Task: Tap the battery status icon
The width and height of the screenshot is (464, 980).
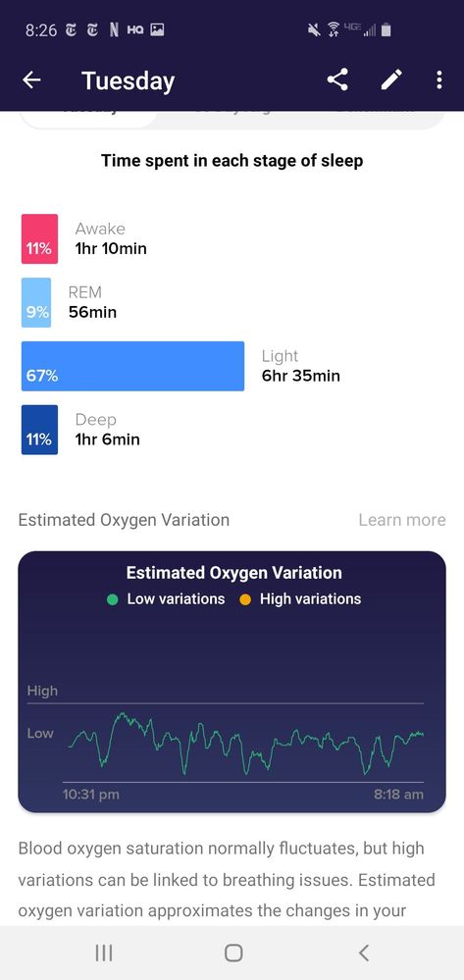Action: click(x=386, y=29)
